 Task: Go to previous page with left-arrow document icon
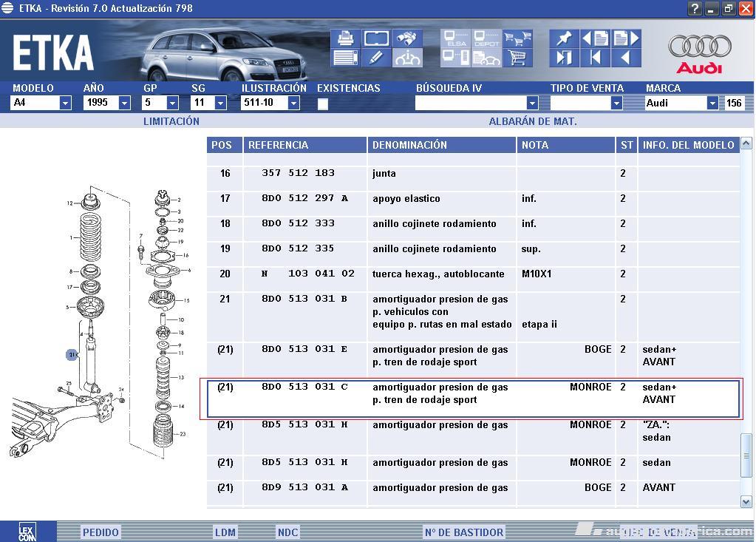pos(596,38)
